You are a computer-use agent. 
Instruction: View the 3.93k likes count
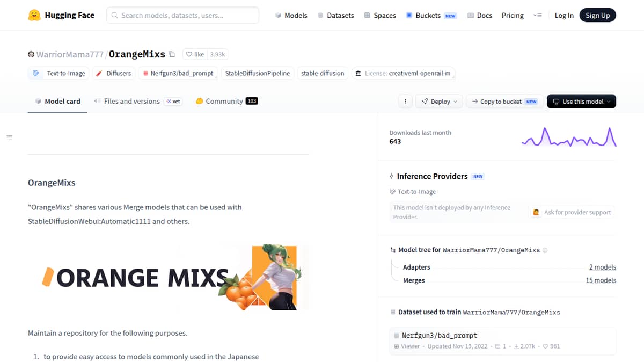click(218, 54)
